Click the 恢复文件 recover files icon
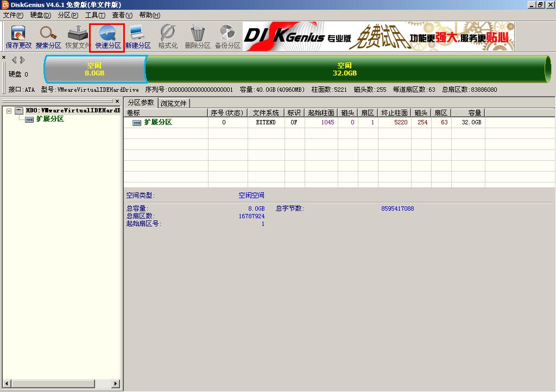Screen dimensions: 556x392 pyautogui.click(x=78, y=37)
